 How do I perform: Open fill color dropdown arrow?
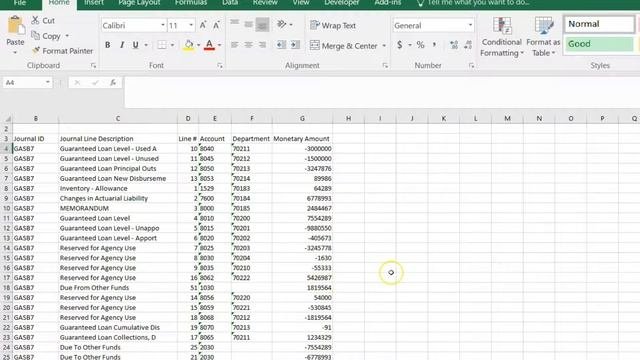point(198,45)
